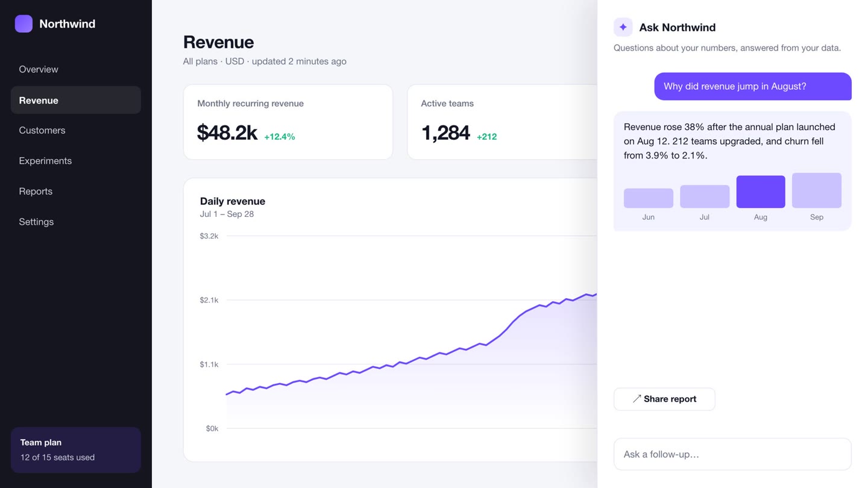868x488 pixels.
Task: Click the $48.2k revenue value
Action: 227,133
